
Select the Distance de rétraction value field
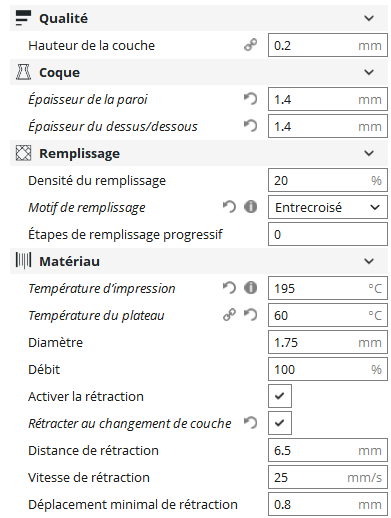[x=328, y=450]
